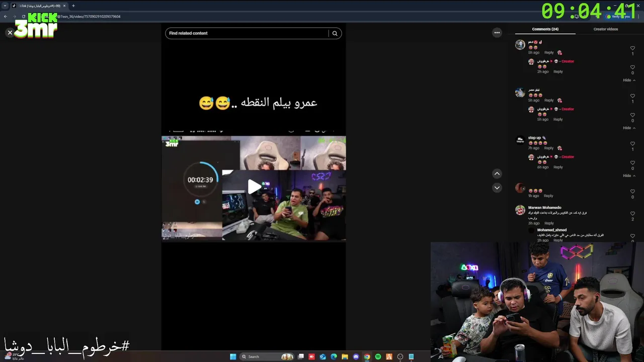This screenshot has width=644, height=362.
Task: Open Spotify from taskbar
Action: pos(378,357)
